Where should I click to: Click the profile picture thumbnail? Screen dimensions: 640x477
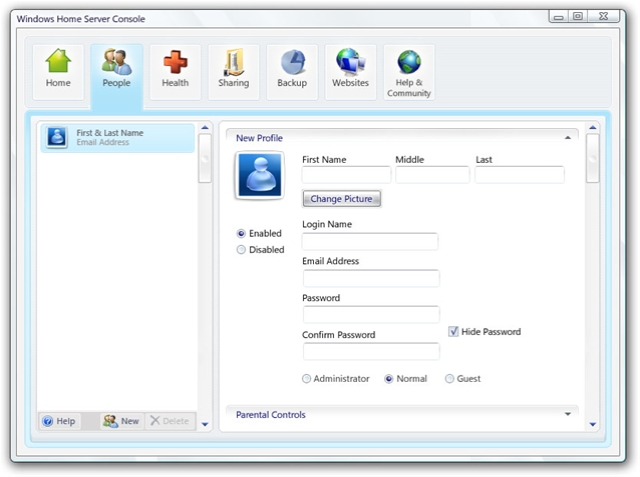click(260, 175)
